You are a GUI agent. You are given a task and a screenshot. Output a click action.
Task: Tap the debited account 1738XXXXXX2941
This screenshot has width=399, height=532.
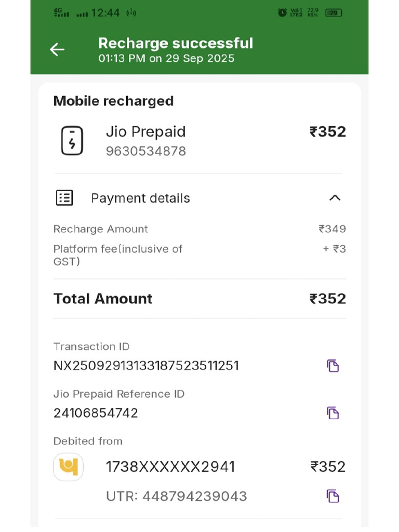[x=170, y=467]
